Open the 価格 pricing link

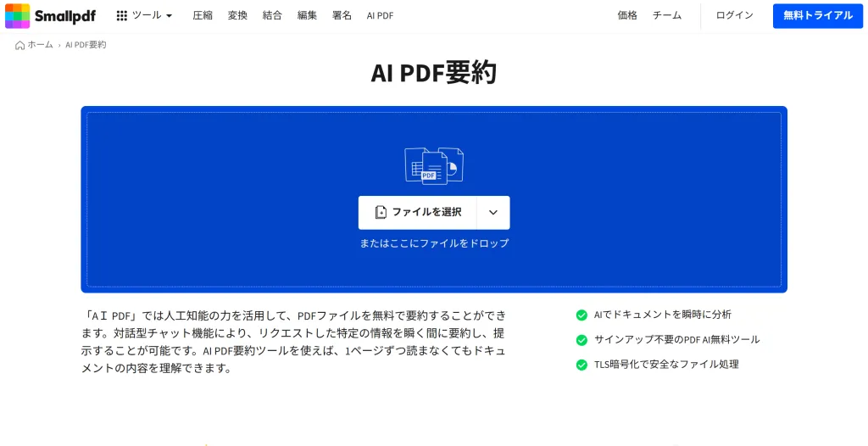click(627, 15)
